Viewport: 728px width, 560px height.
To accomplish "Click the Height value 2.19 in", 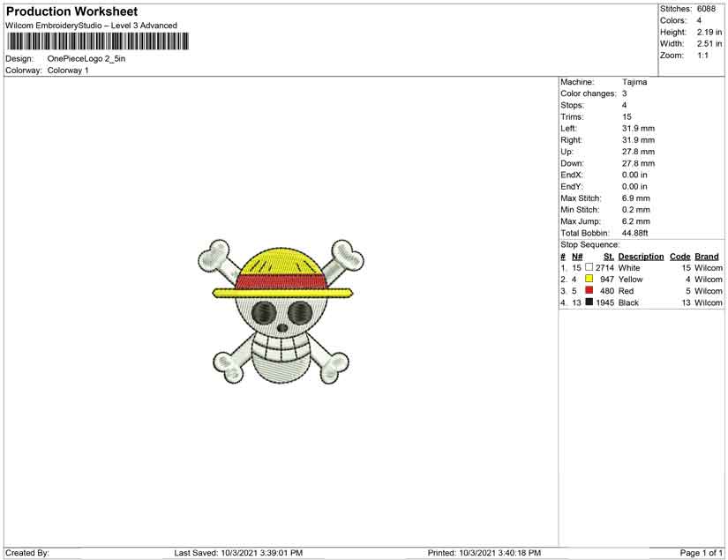I will pyautogui.click(x=709, y=32).
